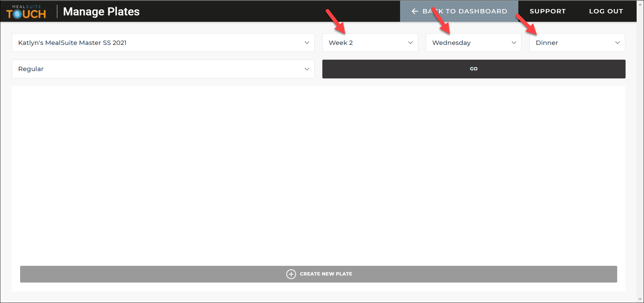The width and height of the screenshot is (644, 303).
Task: Click the Create New Plate text label
Action: [x=326, y=274]
